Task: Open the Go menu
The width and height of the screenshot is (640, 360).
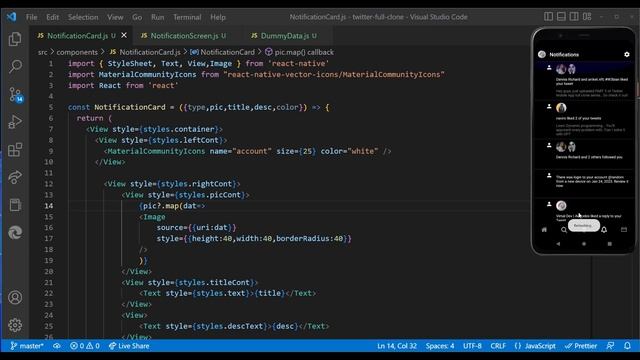Action: (137, 17)
